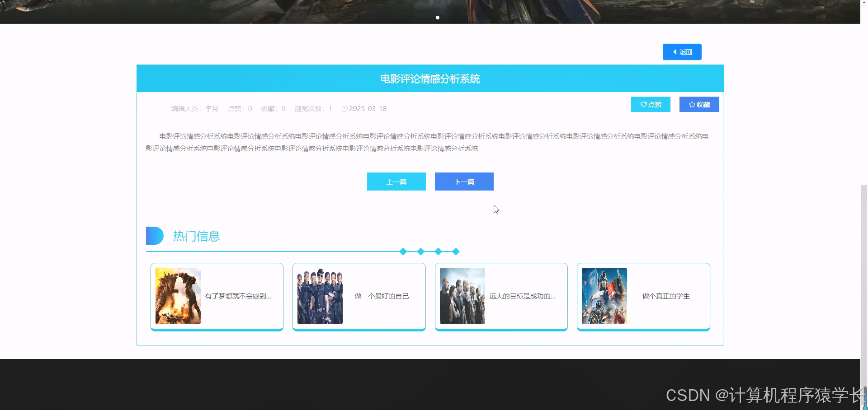Click the star icon on the 收藏 button

pos(691,104)
